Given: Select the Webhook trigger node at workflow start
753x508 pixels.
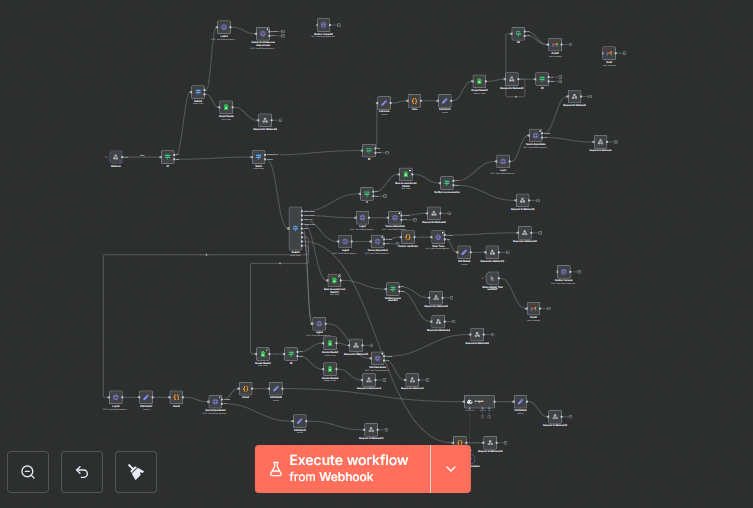Looking at the screenshot, I should [116, 157].
